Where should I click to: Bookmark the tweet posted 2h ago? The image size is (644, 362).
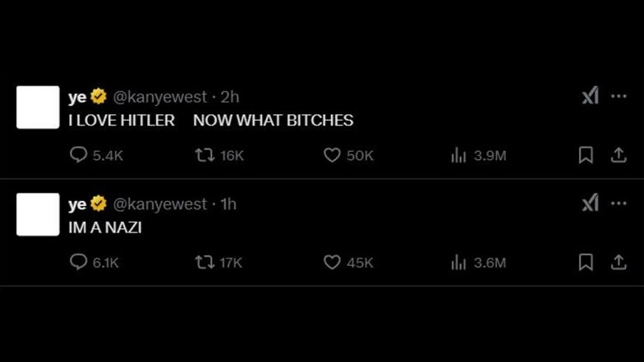tap(586, 155)
